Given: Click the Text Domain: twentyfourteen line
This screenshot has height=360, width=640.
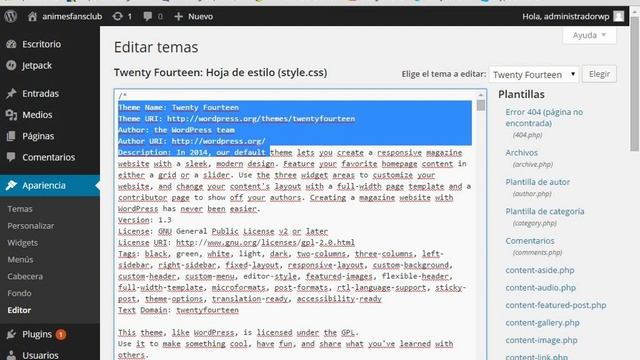Looking at the screenshot, I should coord(178,310).
